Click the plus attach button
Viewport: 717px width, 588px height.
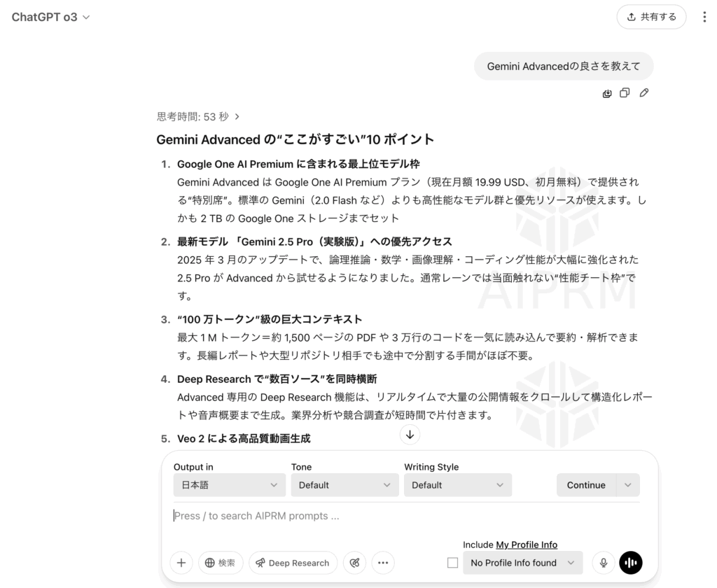(181, 563)
